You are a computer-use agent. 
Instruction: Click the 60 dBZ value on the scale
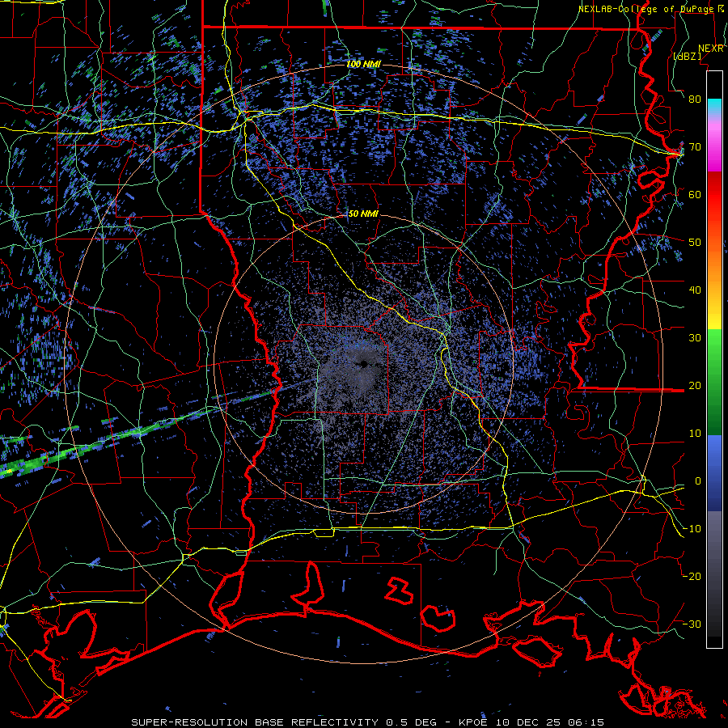(695, 194)
